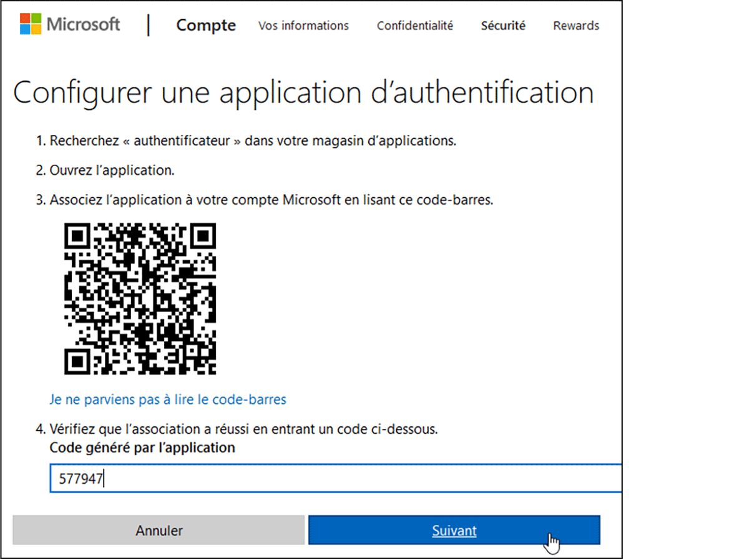The width and height of the screenshot is (749, 560).
Task: Click the Microsoft wordmark text
Action: [x=83, y=24]
